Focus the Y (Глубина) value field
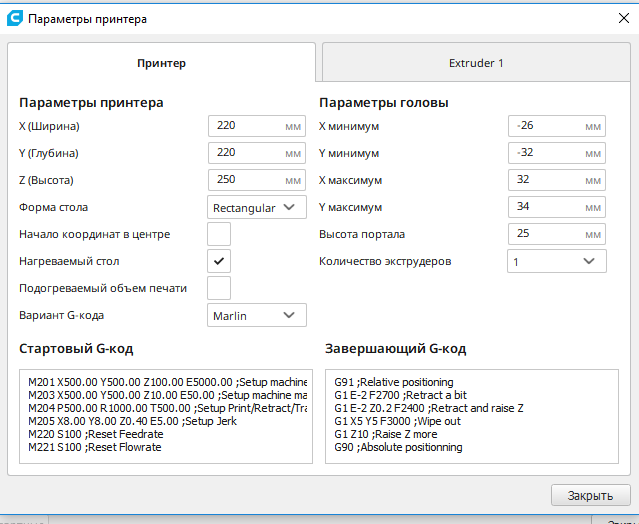 [x=257, y=153]
